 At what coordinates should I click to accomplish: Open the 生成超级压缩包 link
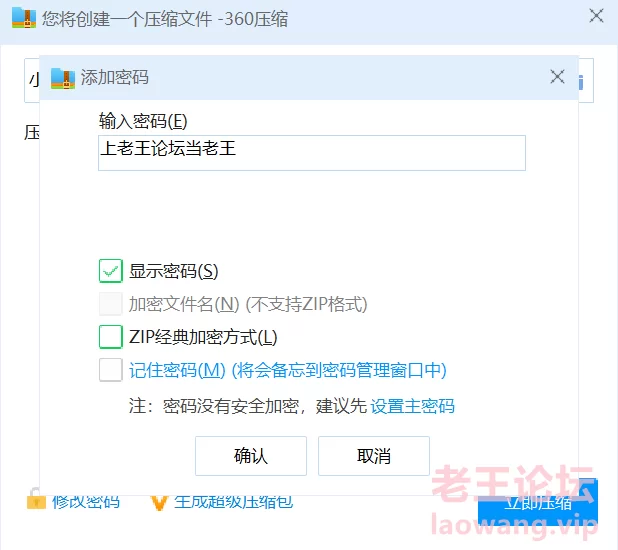coord(233,502)
